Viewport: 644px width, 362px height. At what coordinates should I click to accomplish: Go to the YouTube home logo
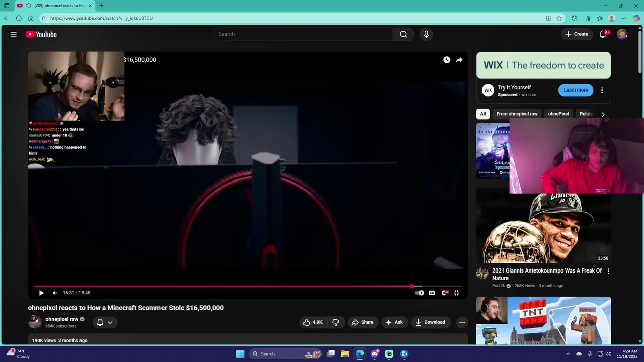41,34
